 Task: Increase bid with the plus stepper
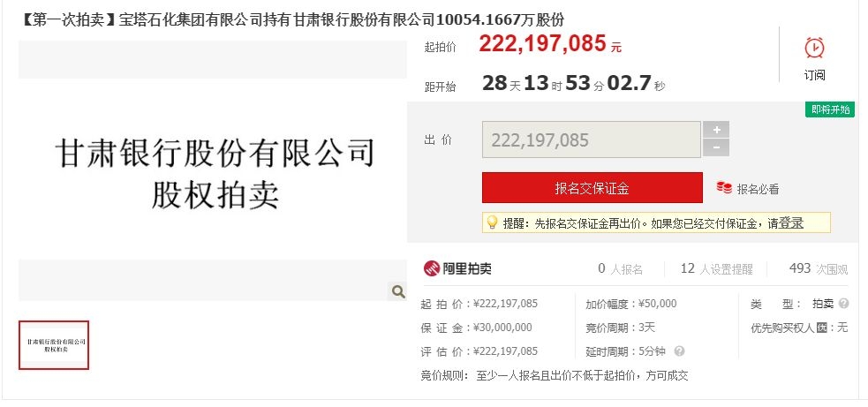click(716, 130)
